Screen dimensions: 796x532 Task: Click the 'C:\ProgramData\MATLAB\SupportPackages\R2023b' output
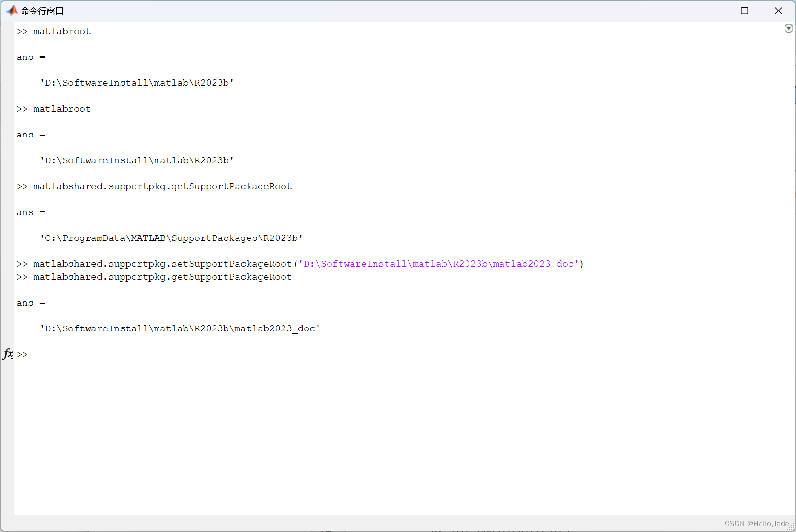[x=171, y=238]
